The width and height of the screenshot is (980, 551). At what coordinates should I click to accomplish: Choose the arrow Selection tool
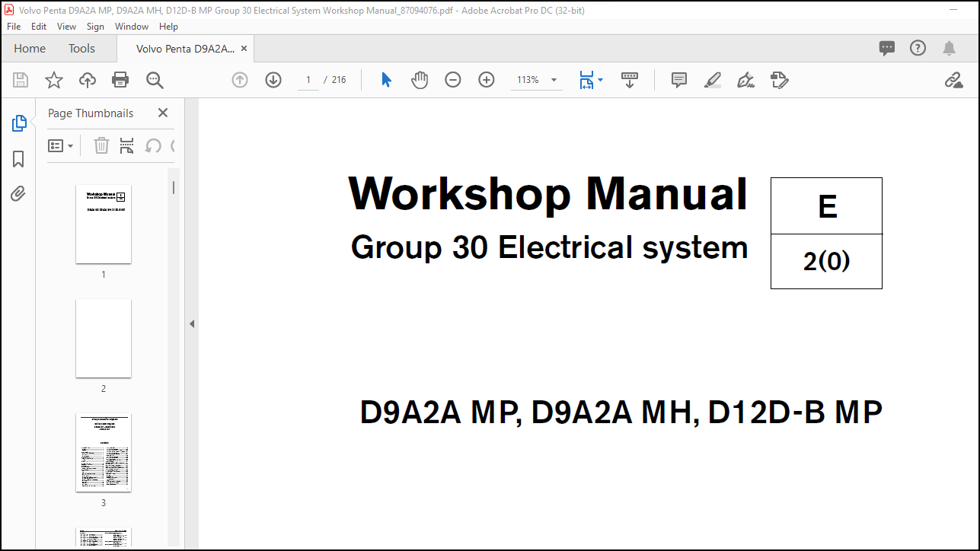386,80
